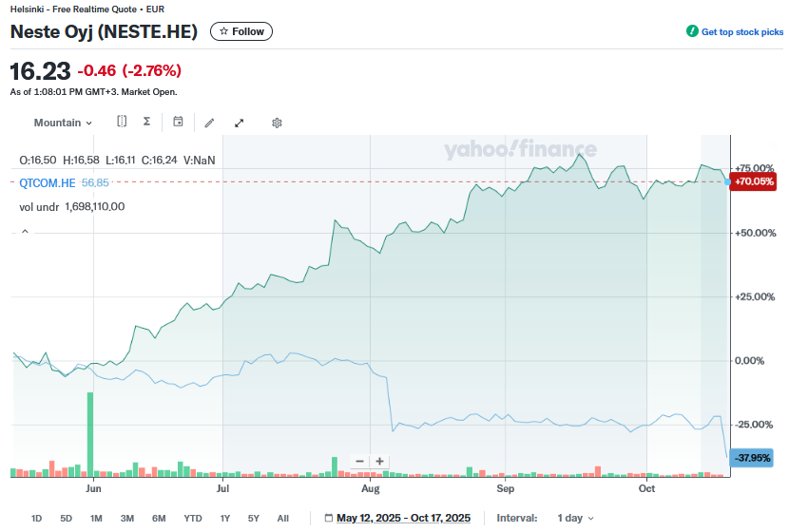Viewport: 789px width, 532px height.
Task: Click the -25.00% y-axis label
Action: pyautogui.click(x=754, y=425)
